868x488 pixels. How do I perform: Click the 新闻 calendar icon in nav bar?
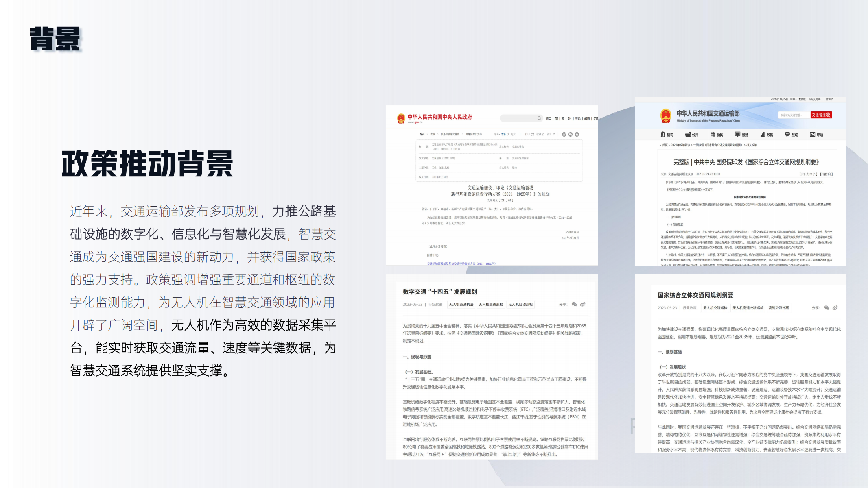click(713, 135)
